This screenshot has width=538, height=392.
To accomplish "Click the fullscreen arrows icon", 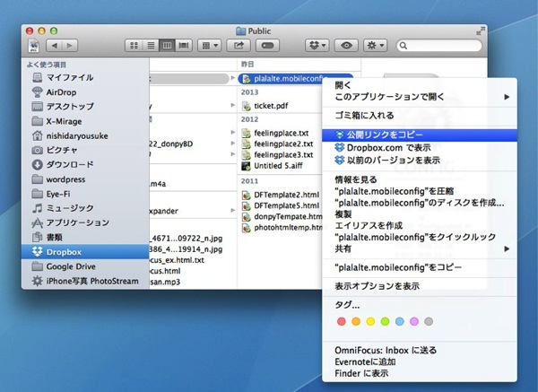I will tap(481, 30).
